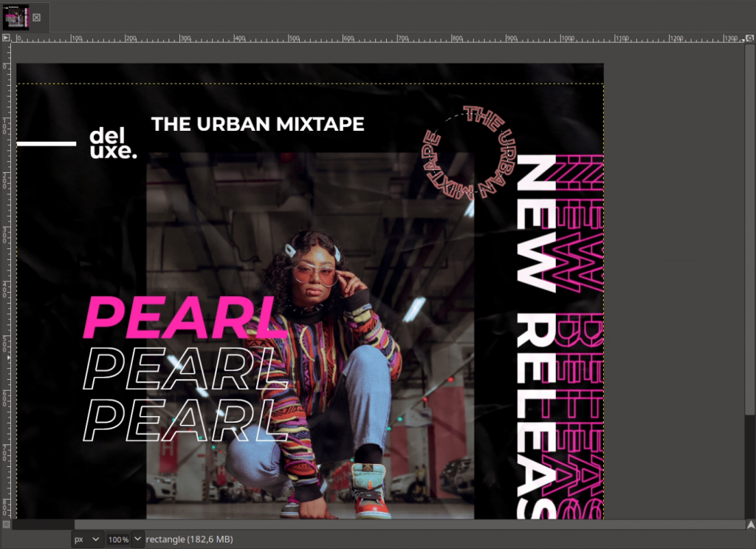Open the px unit dropdown

[87, 539]
